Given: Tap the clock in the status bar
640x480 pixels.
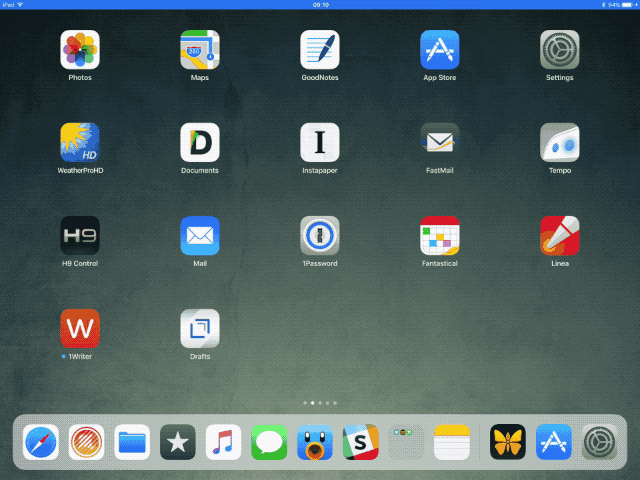Looking at the screenshot, I should click(320, 4).
